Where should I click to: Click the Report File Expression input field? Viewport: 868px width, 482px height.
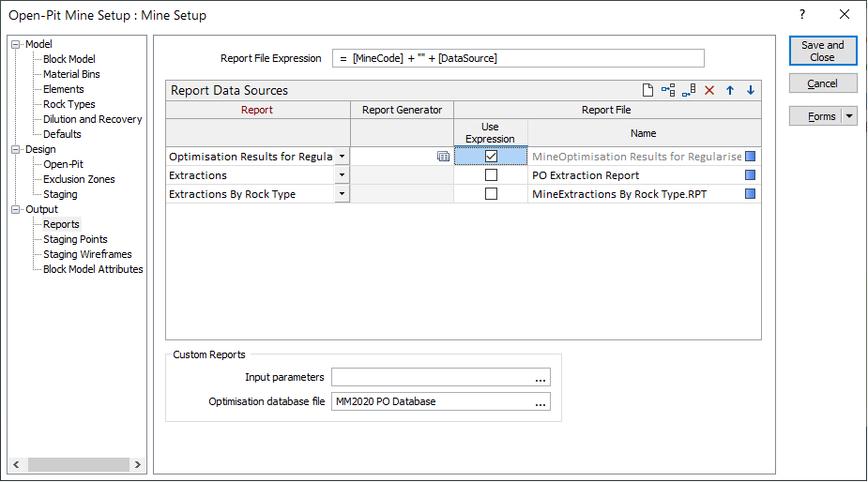(517, 58)
